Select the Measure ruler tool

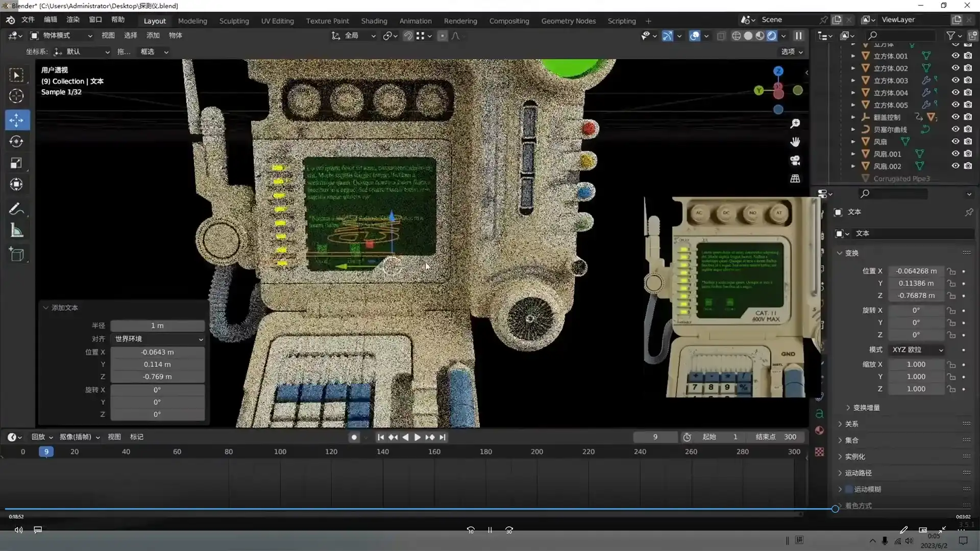click(x=17, y=231)
